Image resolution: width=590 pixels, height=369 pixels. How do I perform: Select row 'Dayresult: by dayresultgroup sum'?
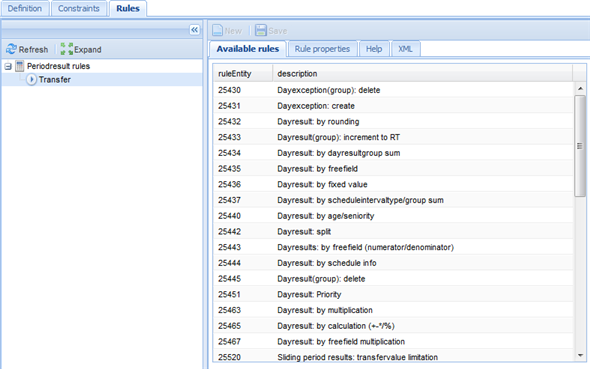point(393,153)
